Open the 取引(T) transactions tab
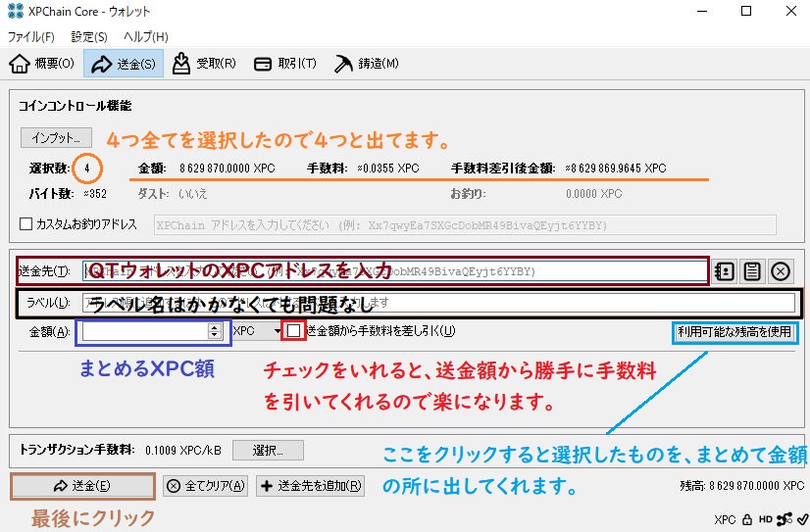 [x=284, y=64]
